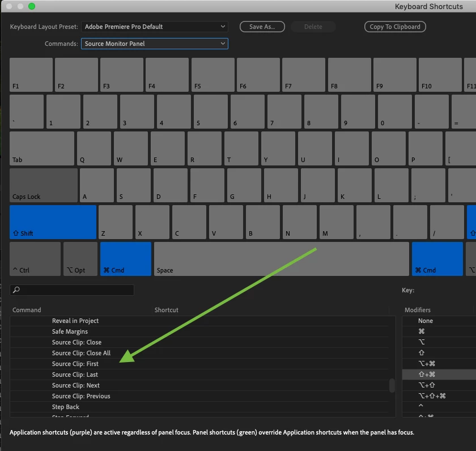The height and width of the screenshot is (451, 476).
Task: Select the M key on the keyboard map
Action: click(337, 222)
